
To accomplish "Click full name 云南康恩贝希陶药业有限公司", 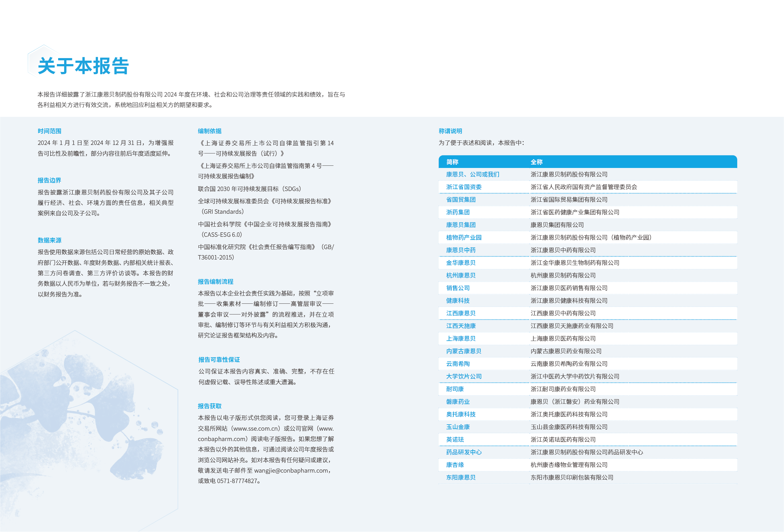I will 569,364.
